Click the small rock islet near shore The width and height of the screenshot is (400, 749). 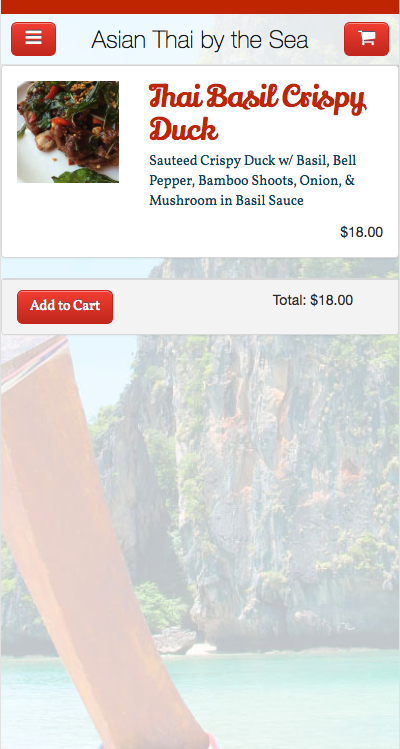click(x=175, y=640)
